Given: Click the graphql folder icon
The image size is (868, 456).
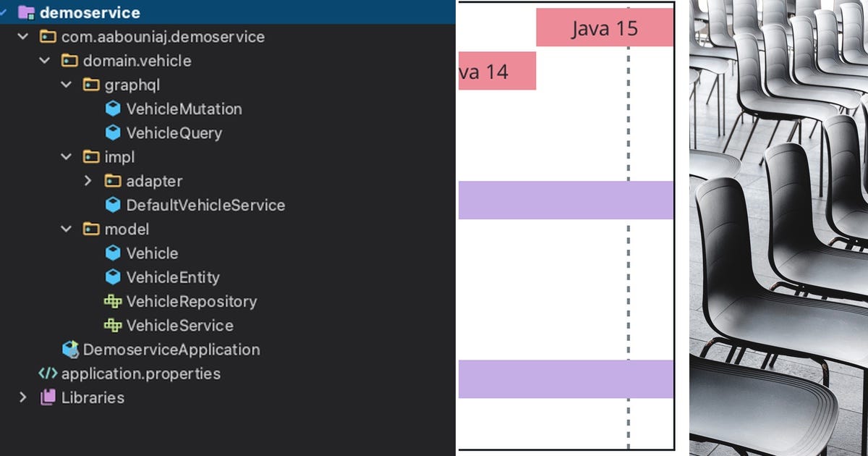Looking at the screenshot, I should [x=90, y=85].
